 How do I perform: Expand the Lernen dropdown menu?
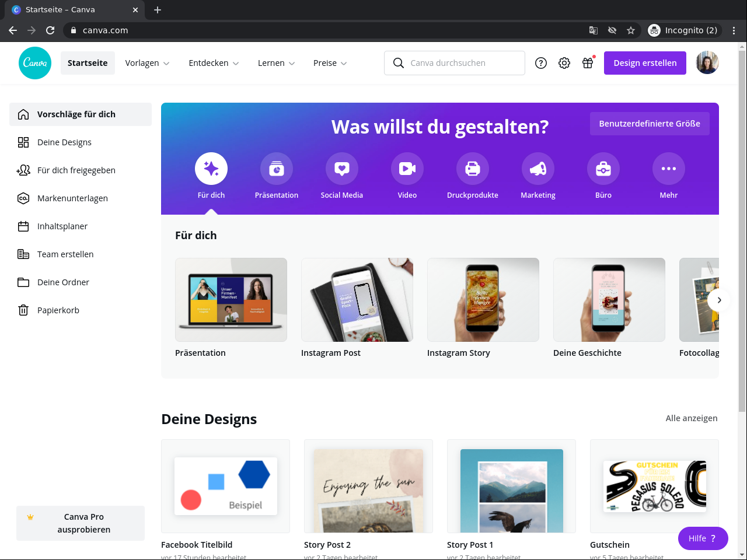(x=277, y=63)
